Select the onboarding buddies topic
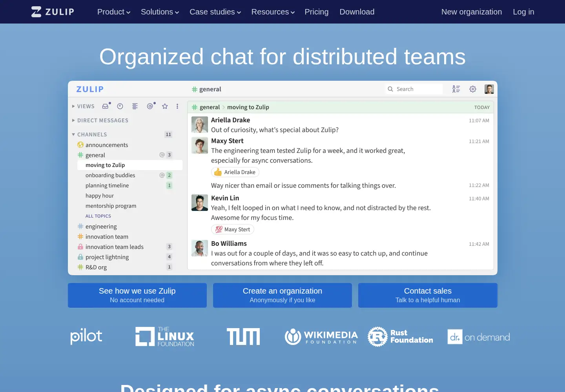This screenshot has height=392, width=565. (x=110, y=175)
